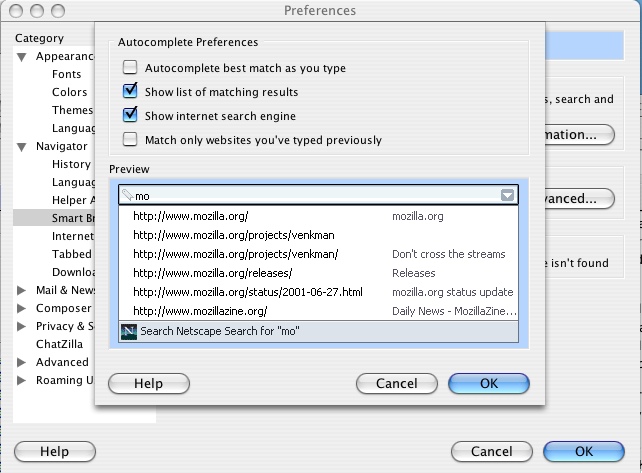This screenshot has height=473, width=642.
Task: Select History under Navigator
Action: (71, 164)
